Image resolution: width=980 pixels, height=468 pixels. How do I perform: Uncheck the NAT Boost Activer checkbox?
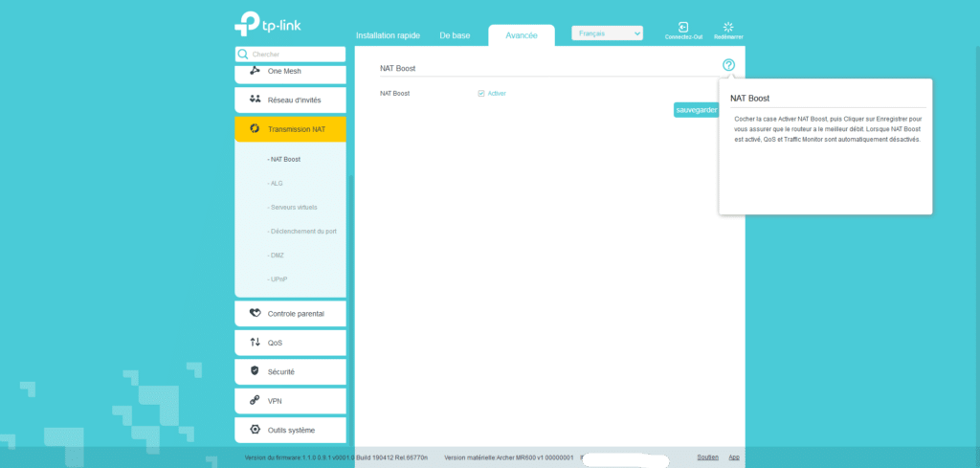point(481,94)
